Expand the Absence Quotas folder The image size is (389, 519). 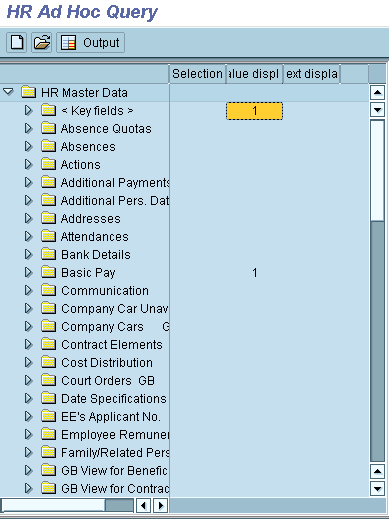click(x=29, y=128)
